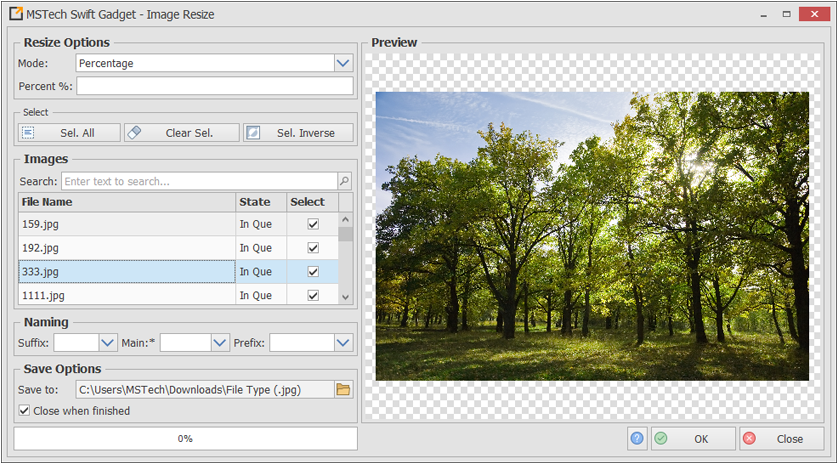Open the Suffix dropdown
The width and height of the screenshot is (837, 463).
point(108,343)
